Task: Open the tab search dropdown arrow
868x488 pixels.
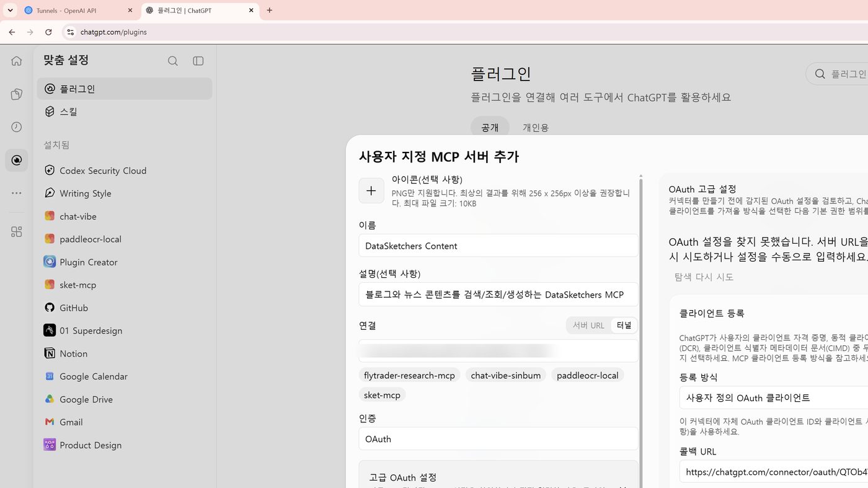Action: (x=10, y=11)
